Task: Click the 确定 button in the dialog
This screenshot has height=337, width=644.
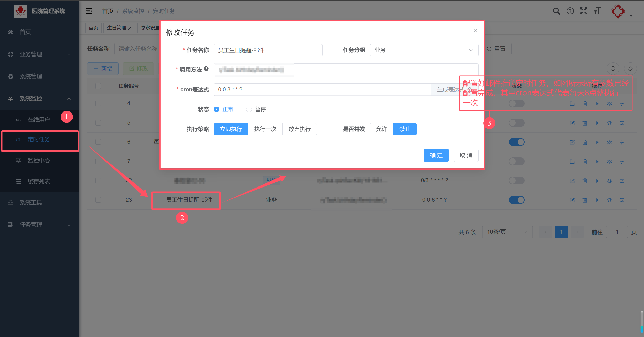Action: click(x=436, y=156)
